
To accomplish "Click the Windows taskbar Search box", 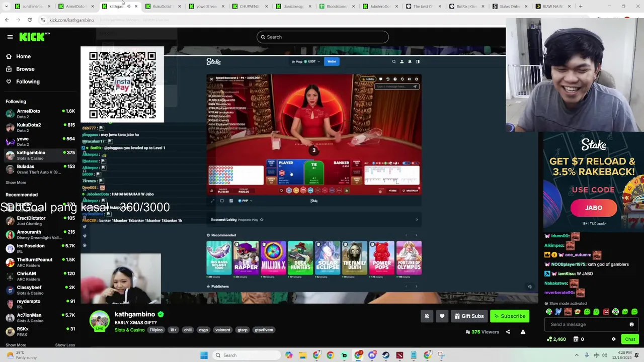I will (x=247, y=355).
